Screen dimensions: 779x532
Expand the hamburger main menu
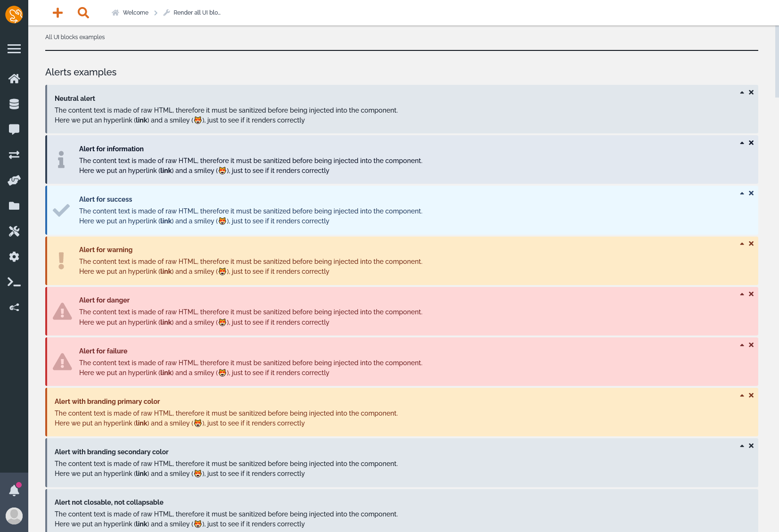[x=14, y=49]
